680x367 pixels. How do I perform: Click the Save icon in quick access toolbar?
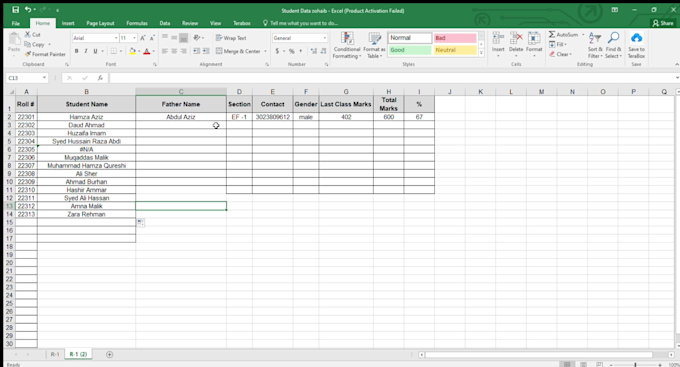(16, 10)
